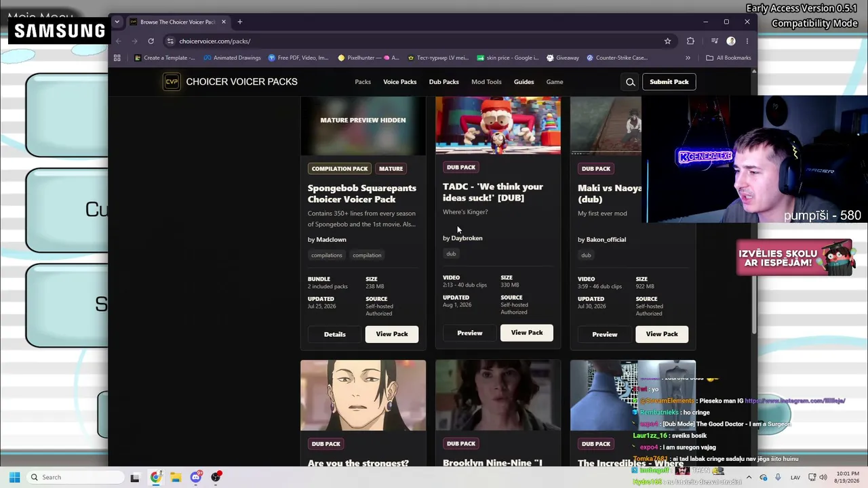Open the Counter-Strike Case bookmark
868x488 pixels.
tap(617, 58)
